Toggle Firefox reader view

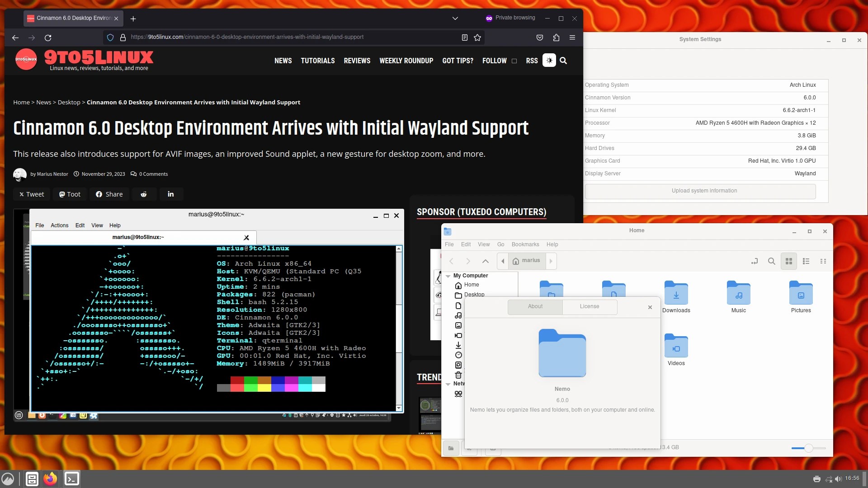tap(464, 38)
